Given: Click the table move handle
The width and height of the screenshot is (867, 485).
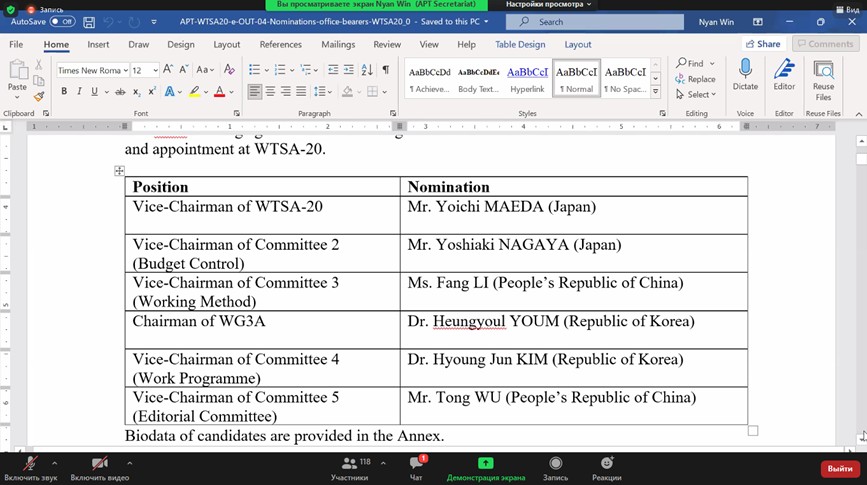Looking at the screenshot, I should coord(119,170).
